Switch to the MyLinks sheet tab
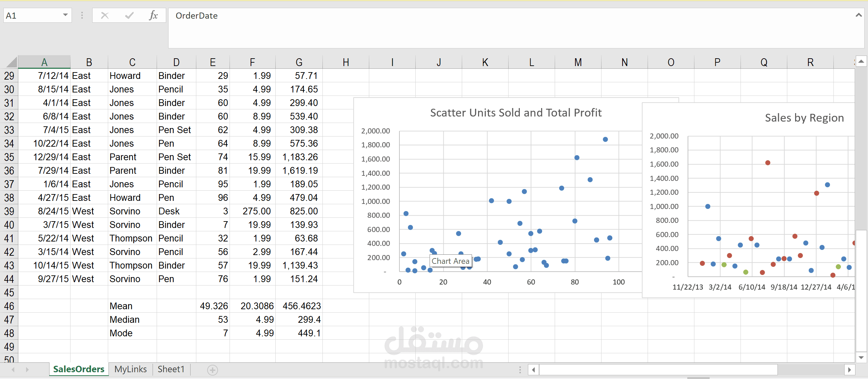 (131, 369)
